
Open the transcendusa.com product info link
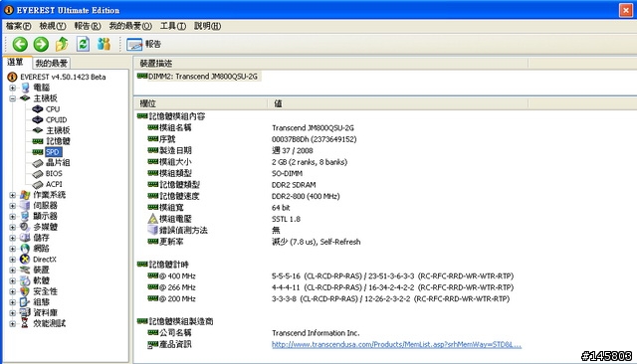click(x=396, y=344)
